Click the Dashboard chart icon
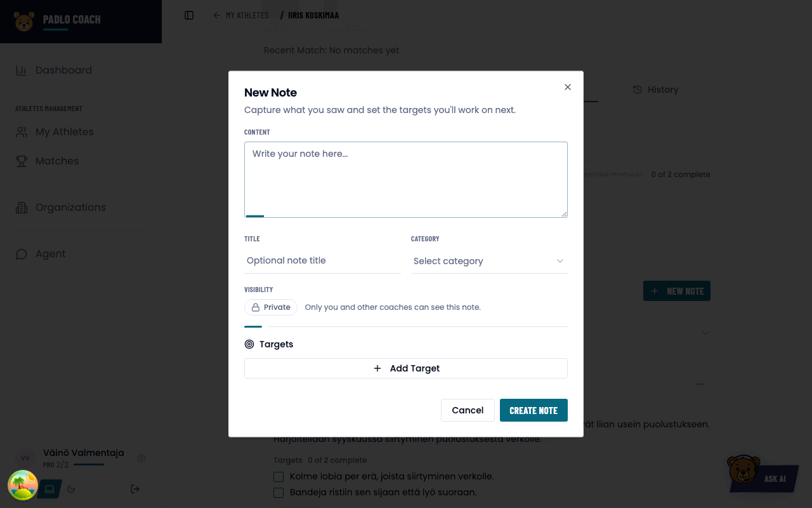 22,70
